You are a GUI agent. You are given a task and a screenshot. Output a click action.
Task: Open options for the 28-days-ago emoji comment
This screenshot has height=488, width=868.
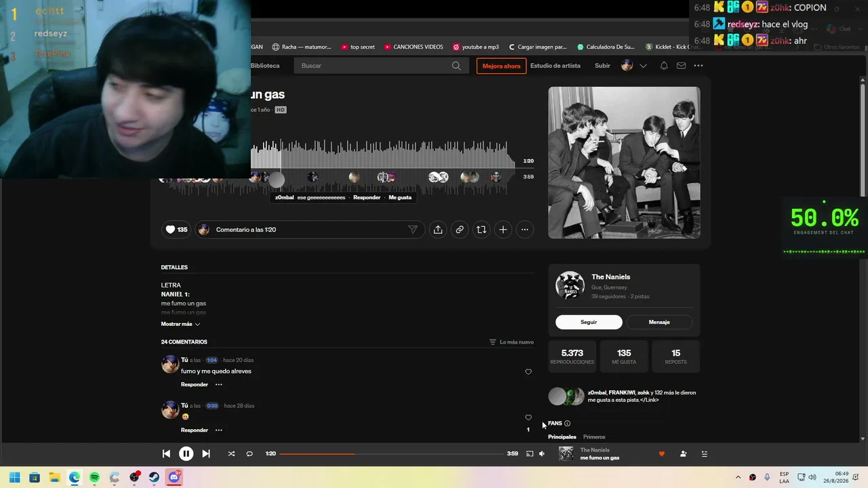218,430
